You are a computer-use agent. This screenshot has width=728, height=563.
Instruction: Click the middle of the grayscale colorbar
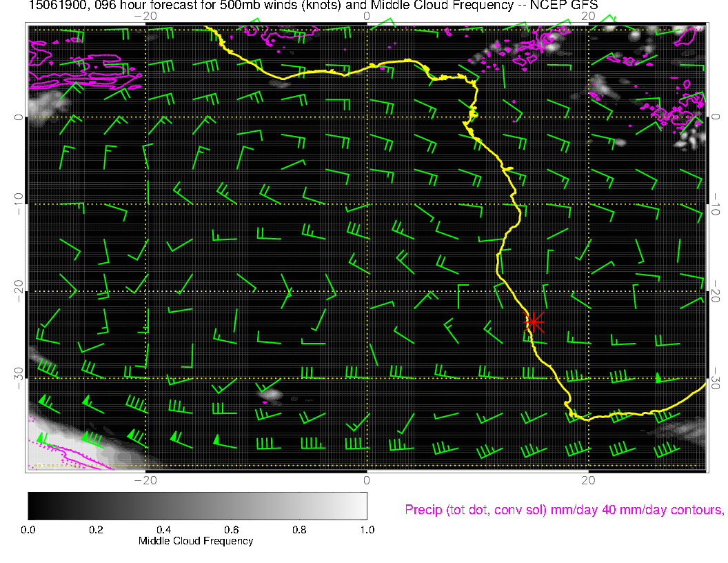pyautogui.click(x=197, y=506)
